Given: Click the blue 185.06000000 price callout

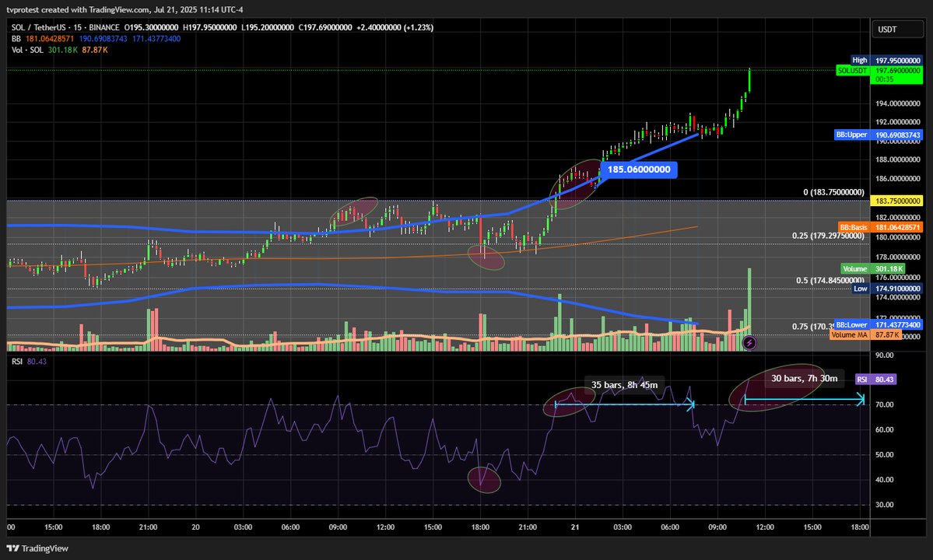Looking at the screenshot, I should point(638,170).
